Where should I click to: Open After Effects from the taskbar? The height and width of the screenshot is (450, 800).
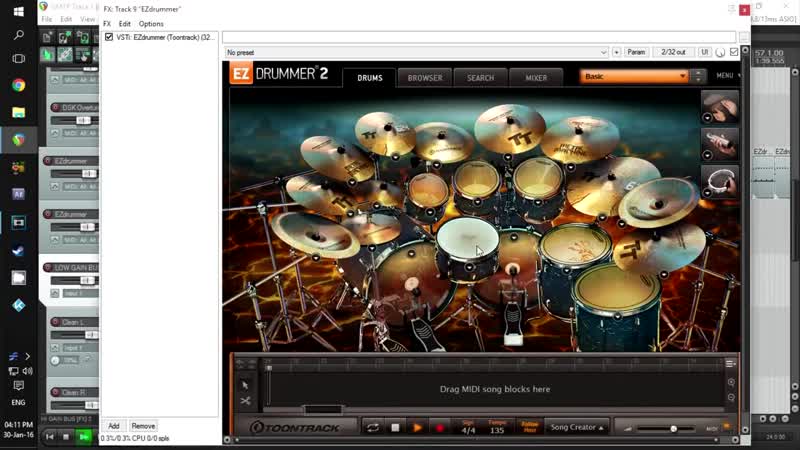point(18,194)
